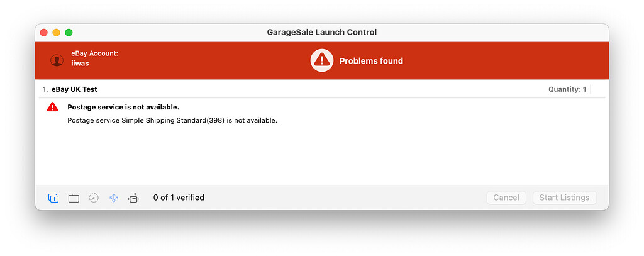Image resolution: width=644 pixels, height=256 pixels.
Task: Click the '0 of 1 verified' status text
Action: click(179, 198)
